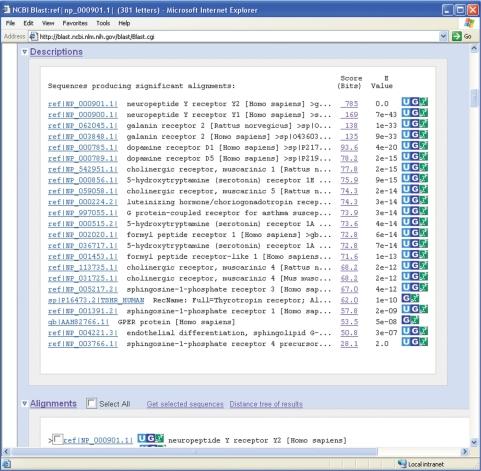The image size is (481, 471).
Task: Click the horizontal scrollbar thumb at bottom
Action: point(194,452)
